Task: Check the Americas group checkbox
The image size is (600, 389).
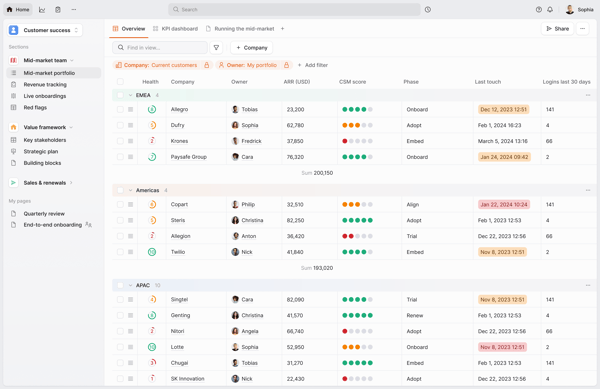Action: pos(120,190)
